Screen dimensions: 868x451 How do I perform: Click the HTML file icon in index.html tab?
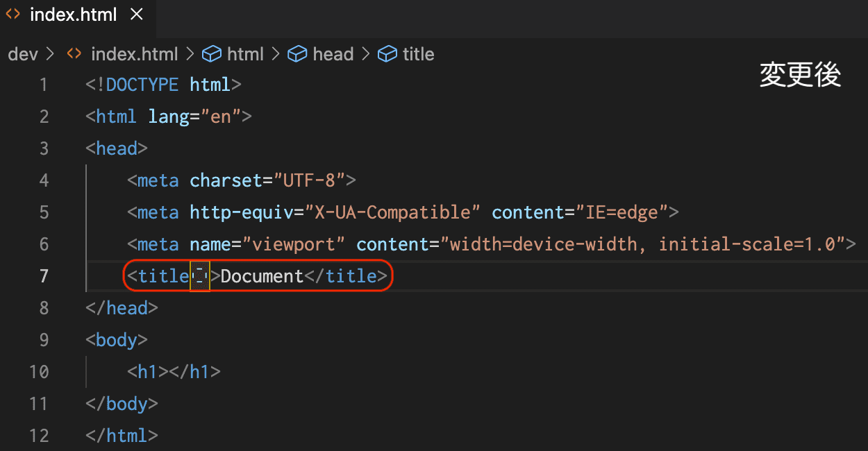pos(13,15)
